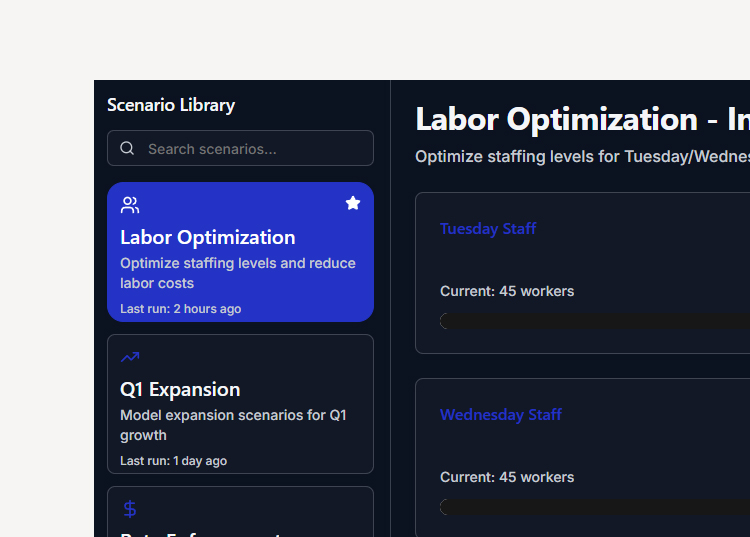The height and width of the screenshot is (537, 750).
Task: Select the Labor Optimization scenario title
Action: tap(208, 237)
